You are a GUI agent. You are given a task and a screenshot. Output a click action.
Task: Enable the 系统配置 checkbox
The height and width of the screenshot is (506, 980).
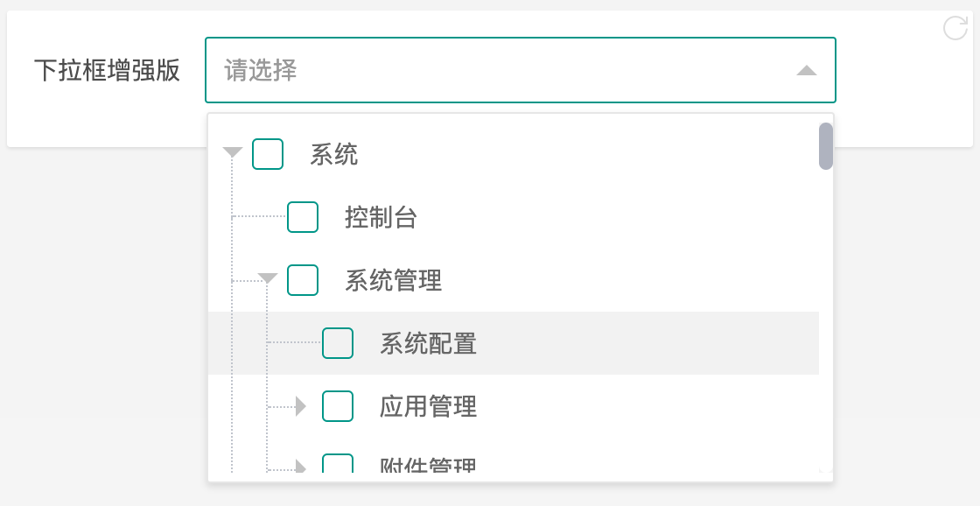point(338,343)
